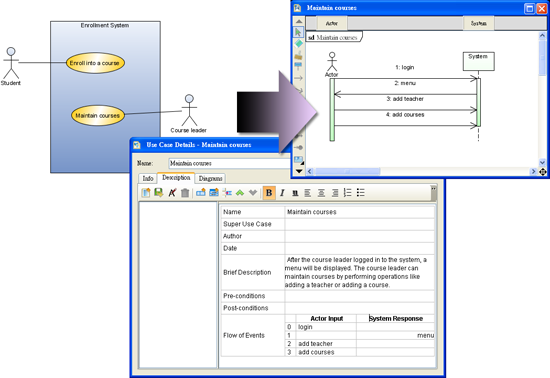Click the horizontal scrollbar thumb in diagram window
This screenshot has width=550, height=378.
tap(347, 171)
